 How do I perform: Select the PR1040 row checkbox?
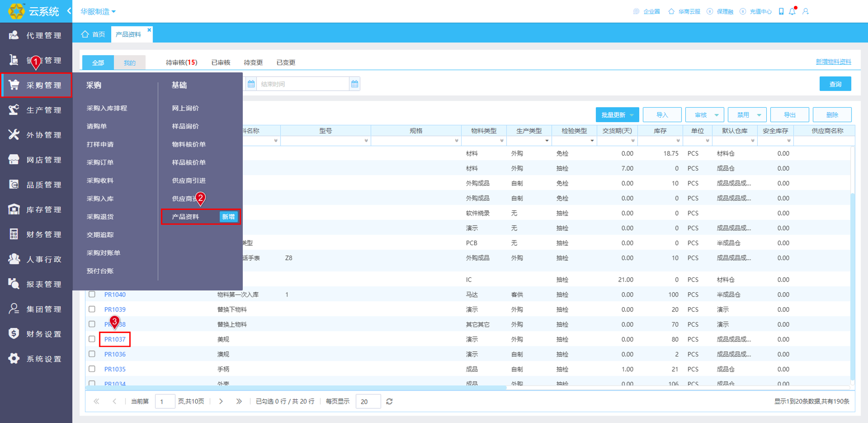(x=92, y=294)
